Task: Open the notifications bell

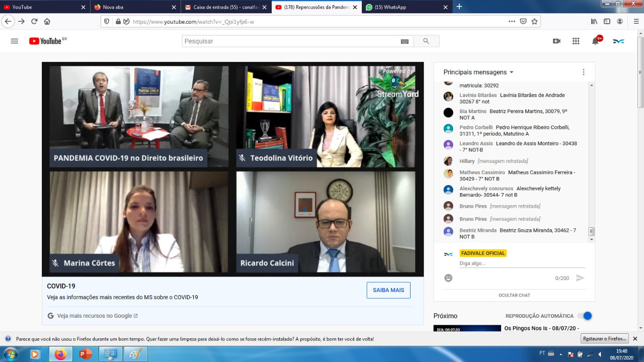Action: (596, 41)
